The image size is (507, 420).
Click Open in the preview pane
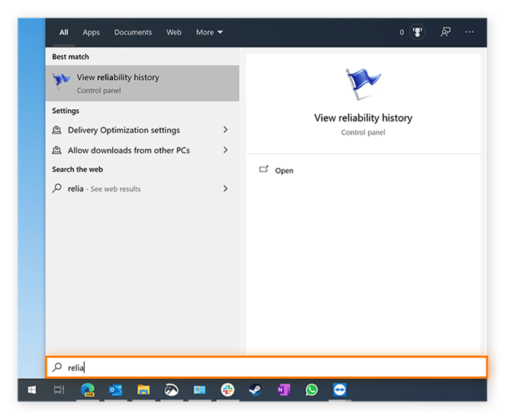click(284, 170)
